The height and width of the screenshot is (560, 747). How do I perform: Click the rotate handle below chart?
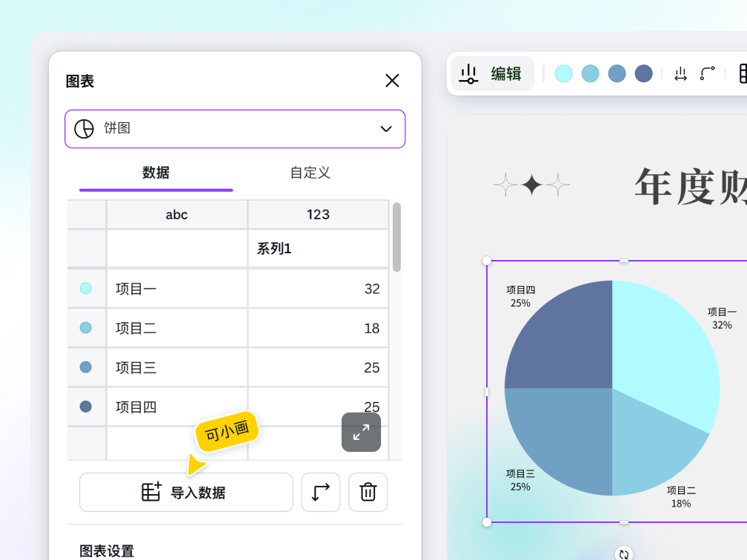[x=624, y=554]
